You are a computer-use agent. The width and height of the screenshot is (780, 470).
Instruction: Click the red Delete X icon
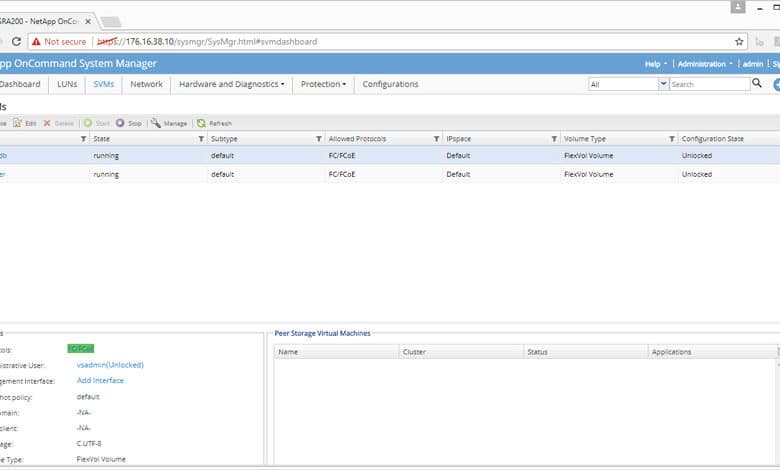[x=47, y=123]
